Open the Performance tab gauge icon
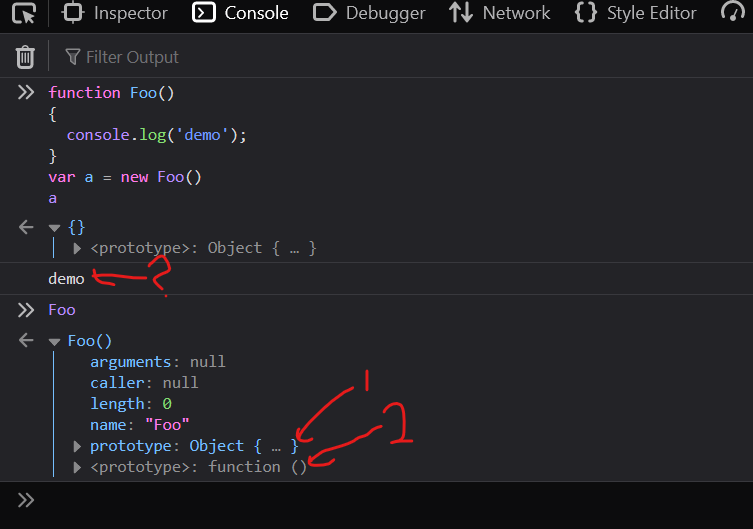The height and width of the screenshot is (529, 753). click(x=733, y=12)
